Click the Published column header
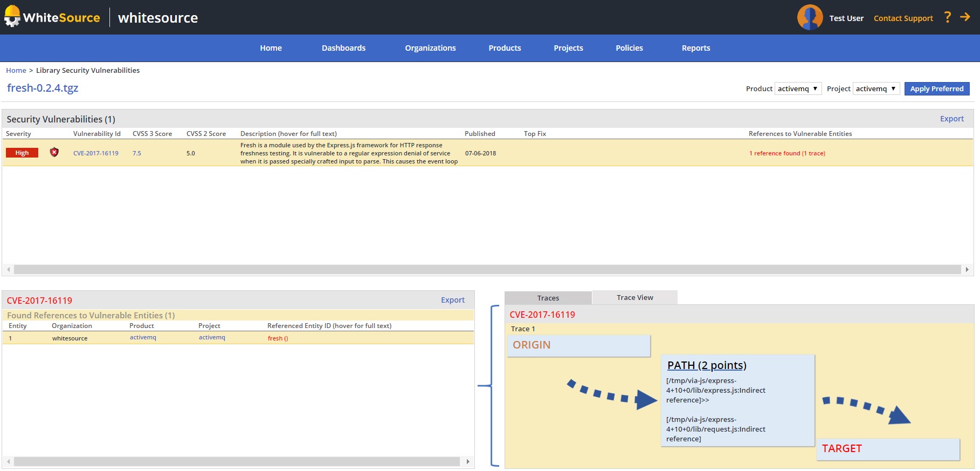The image size is (980, 471). click(480, 134)
